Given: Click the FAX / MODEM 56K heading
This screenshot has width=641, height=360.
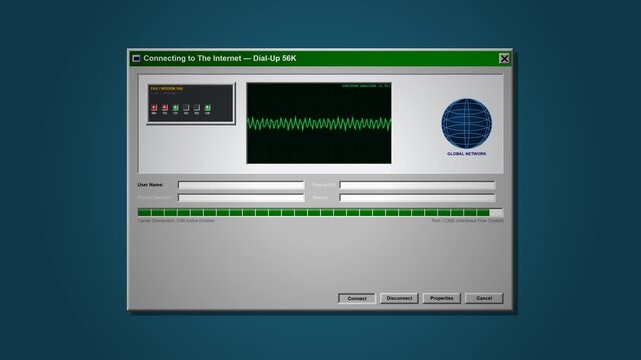Looking at the screenshot, I should coord(166,88).
